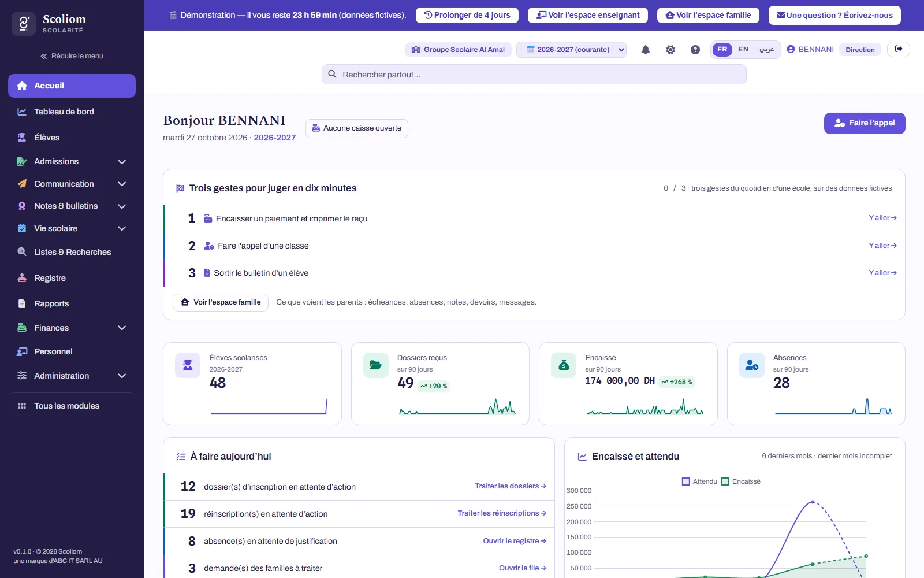The image size is (924, 578).
Task: Go to Élèves in sidebar
Action: click(x=72, y=138)
